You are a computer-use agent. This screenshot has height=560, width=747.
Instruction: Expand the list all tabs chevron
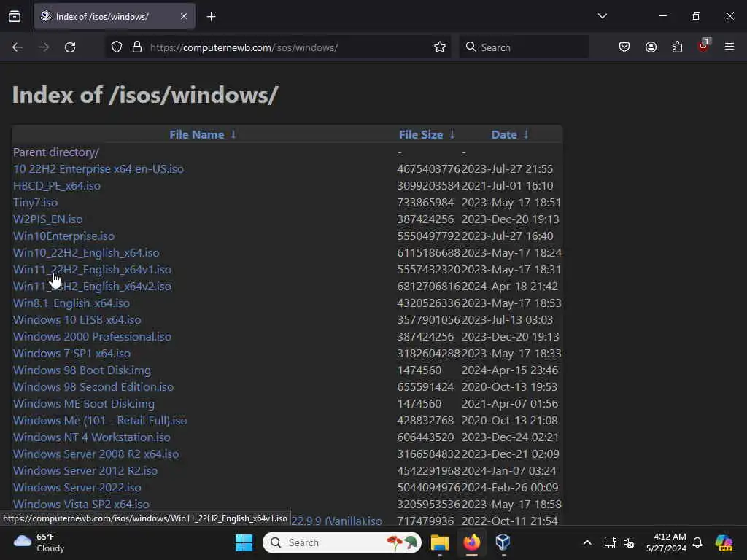pos(602,16)
